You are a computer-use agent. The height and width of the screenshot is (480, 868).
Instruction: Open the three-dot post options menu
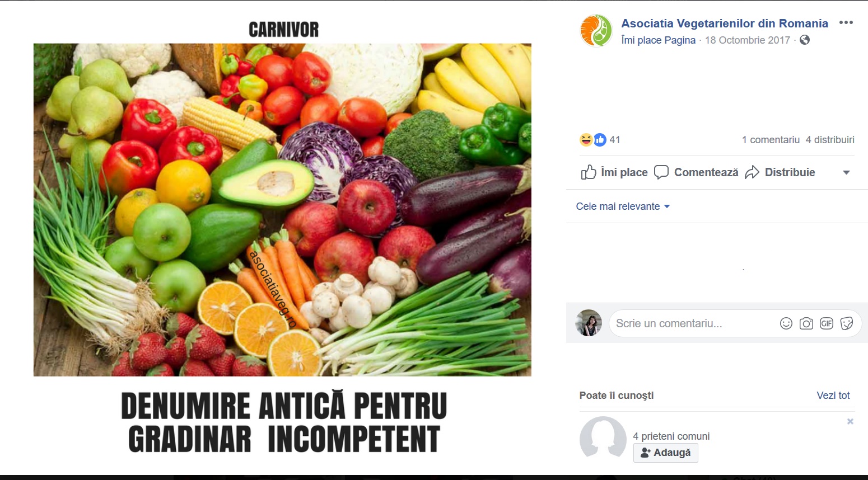tap(846, 23)
